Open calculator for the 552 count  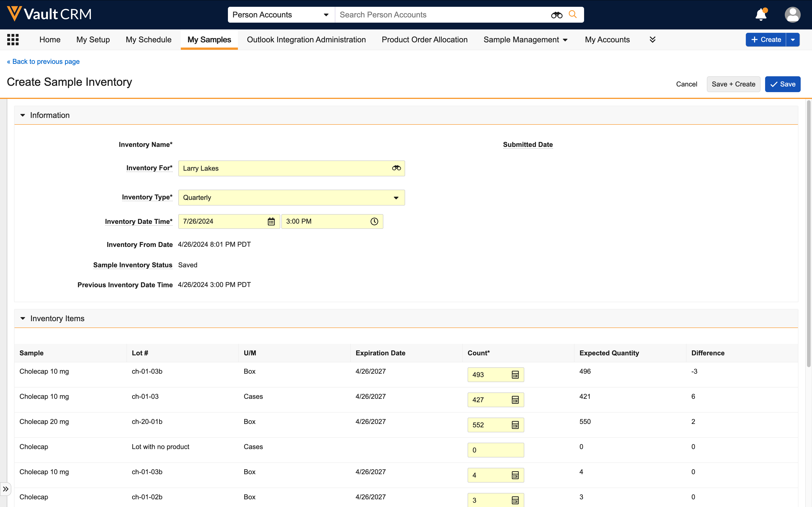pyautogui.click(x=515, y=425)
